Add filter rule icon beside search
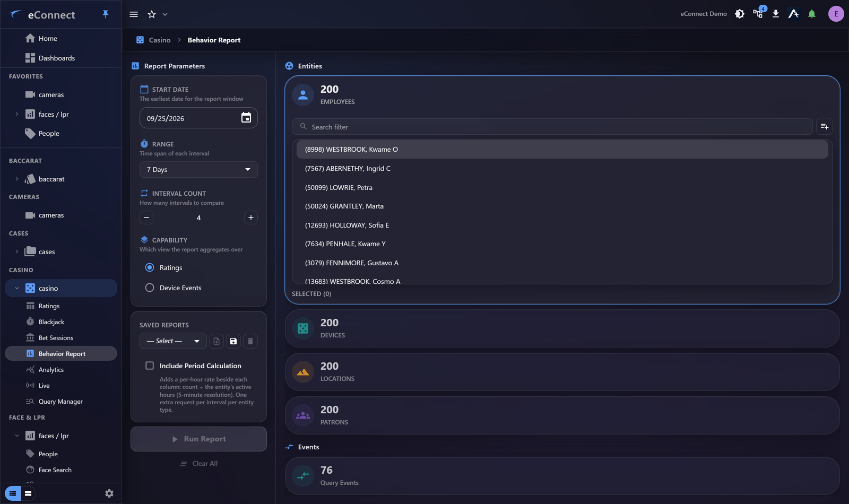The image size is (849, 504). point(825,126)
